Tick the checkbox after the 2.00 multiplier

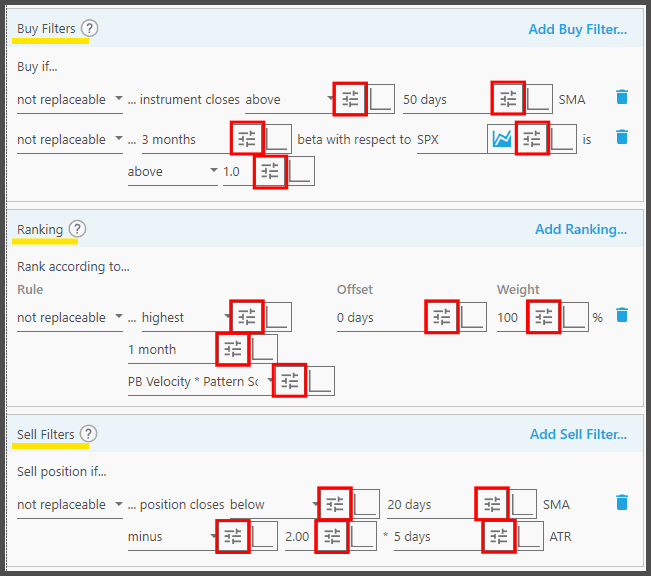click(363, 536)
